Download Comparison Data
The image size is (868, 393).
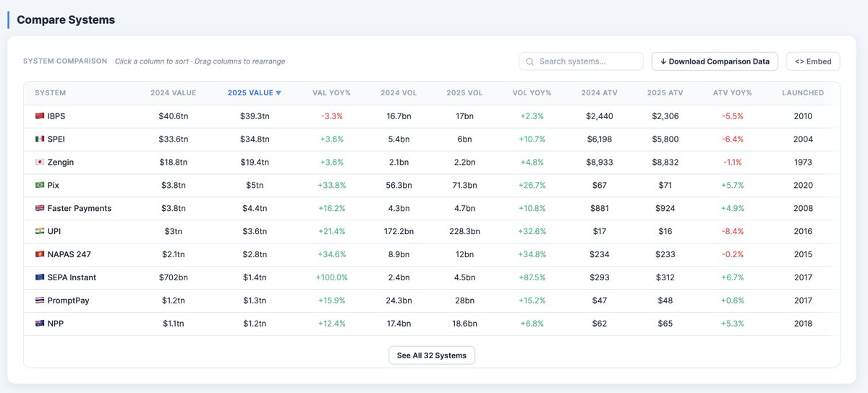coord(715,61)
